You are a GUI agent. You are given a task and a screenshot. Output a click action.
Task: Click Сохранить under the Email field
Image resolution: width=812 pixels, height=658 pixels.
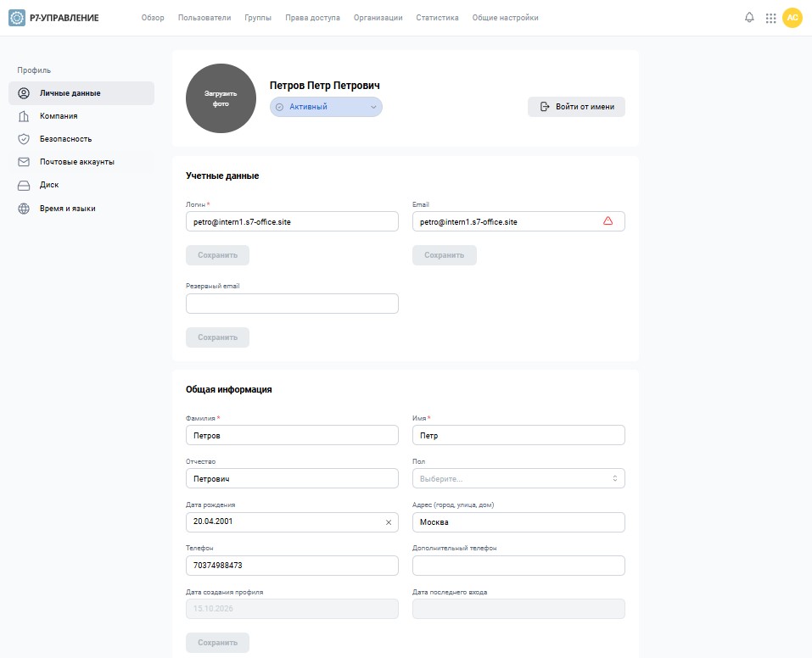click(445, 255)
